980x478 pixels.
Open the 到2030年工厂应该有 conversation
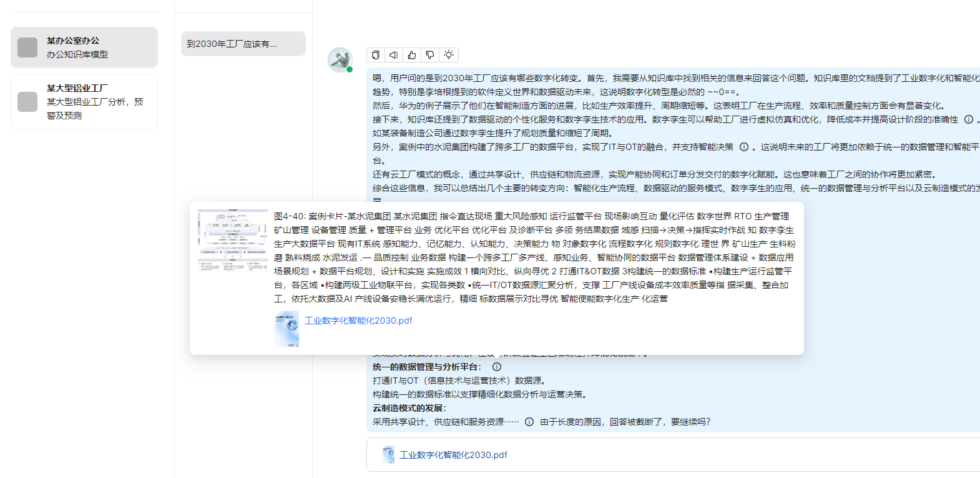tap(243, 44)
